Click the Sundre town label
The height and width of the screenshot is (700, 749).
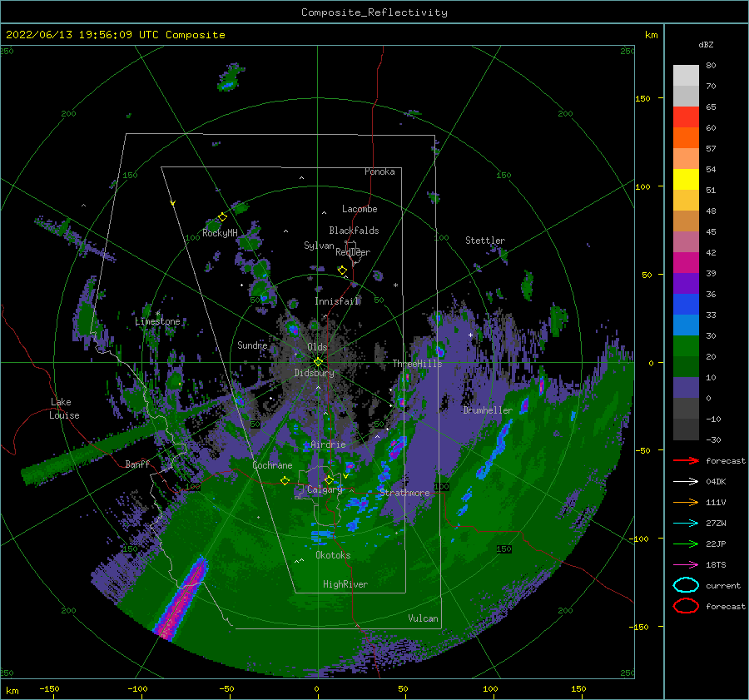pos(252,345)
